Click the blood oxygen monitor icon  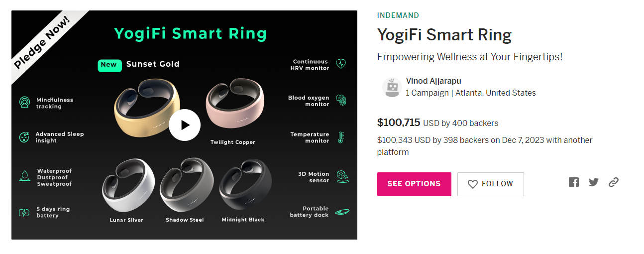click(x=341, y=100)
